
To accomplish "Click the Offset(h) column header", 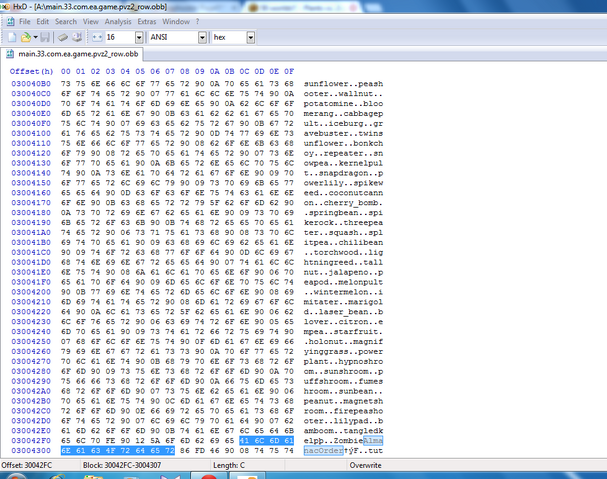I will (31, 71).
